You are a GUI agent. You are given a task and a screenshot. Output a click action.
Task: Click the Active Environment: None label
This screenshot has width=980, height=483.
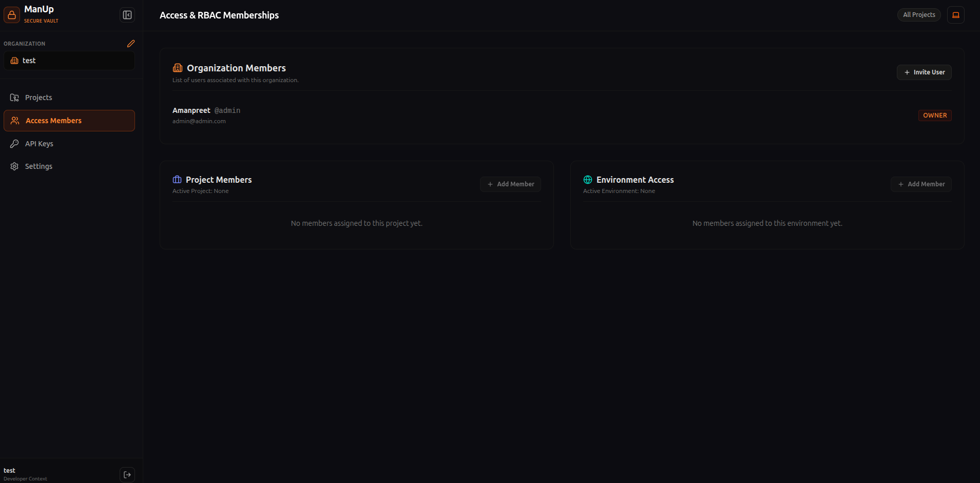click(x=619, y=191)
